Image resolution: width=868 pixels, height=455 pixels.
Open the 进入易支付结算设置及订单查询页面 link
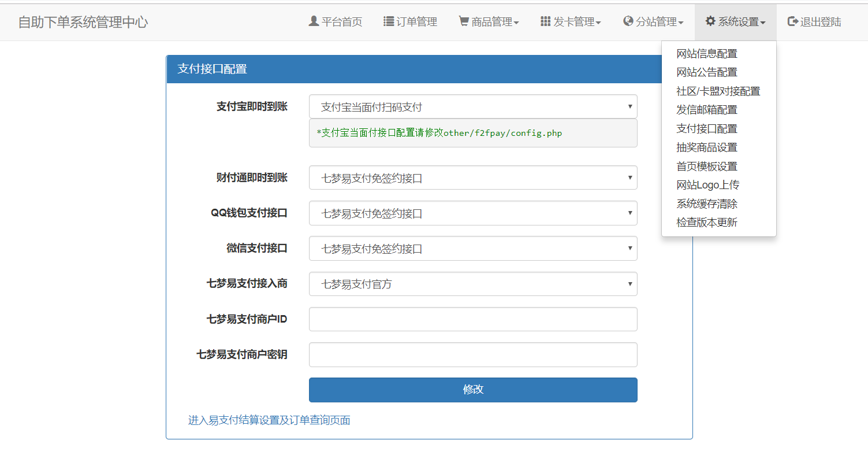tap(269, 420)
